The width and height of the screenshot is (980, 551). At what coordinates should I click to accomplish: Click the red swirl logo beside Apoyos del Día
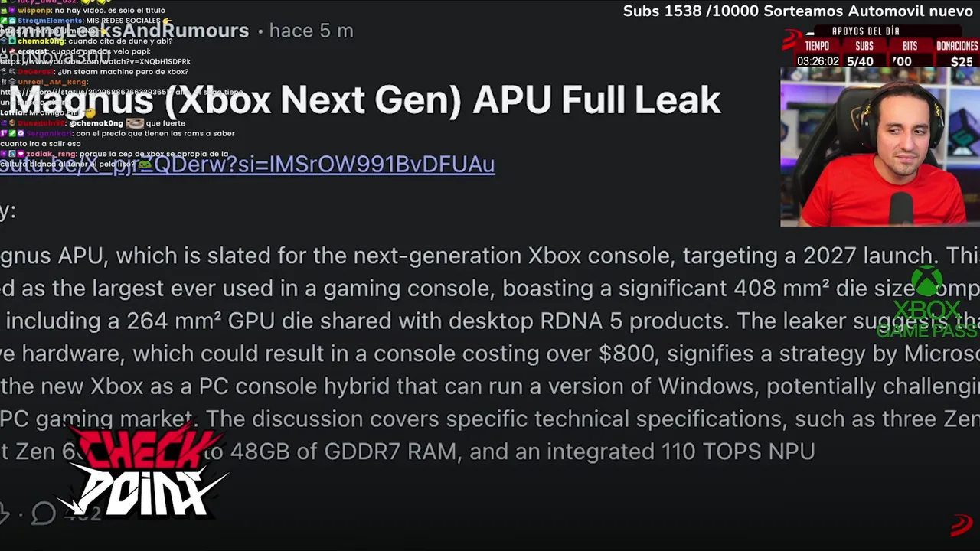click(x=793, y=39)
